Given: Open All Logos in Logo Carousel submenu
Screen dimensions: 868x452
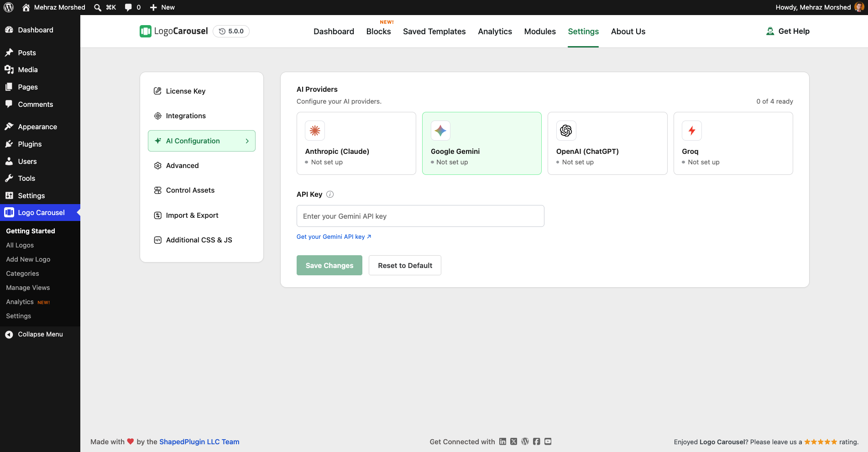Looking at the screenshot, I should (20, 245).
